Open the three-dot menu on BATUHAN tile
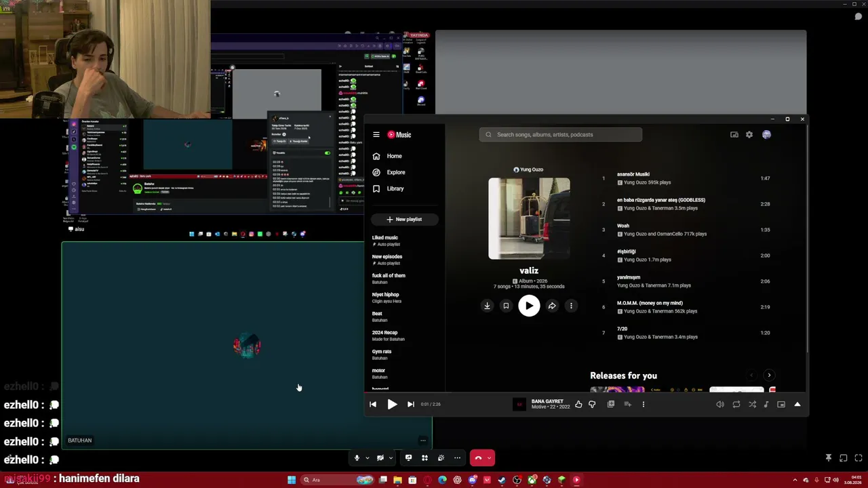This screenshot has width=868, height=488. (x=423, y=441)
